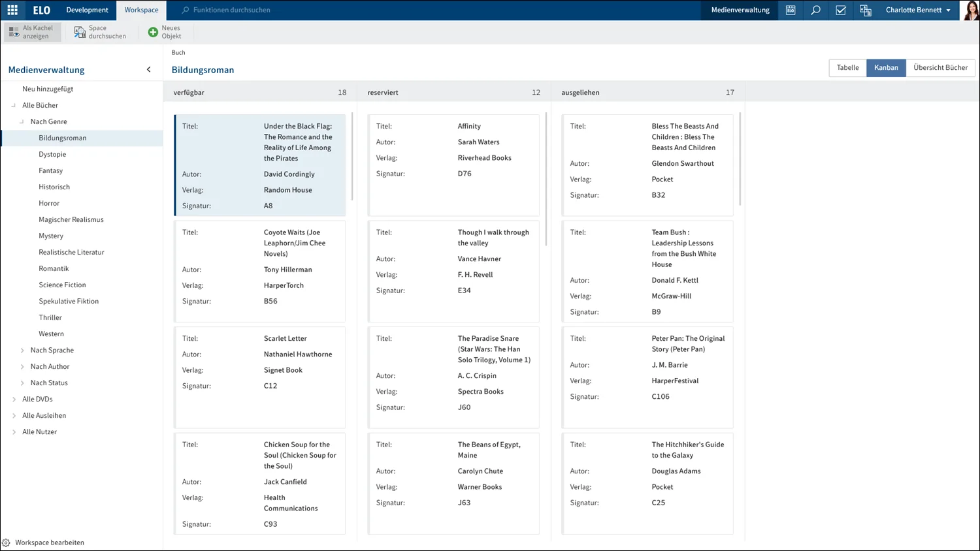Open the calendar icon in top bar
The height and width of the screenshot is (551, 980).
[791, 10]
